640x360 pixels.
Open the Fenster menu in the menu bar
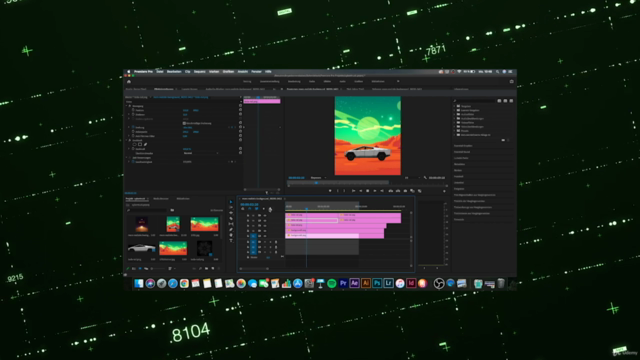click(x=256, y=71)
